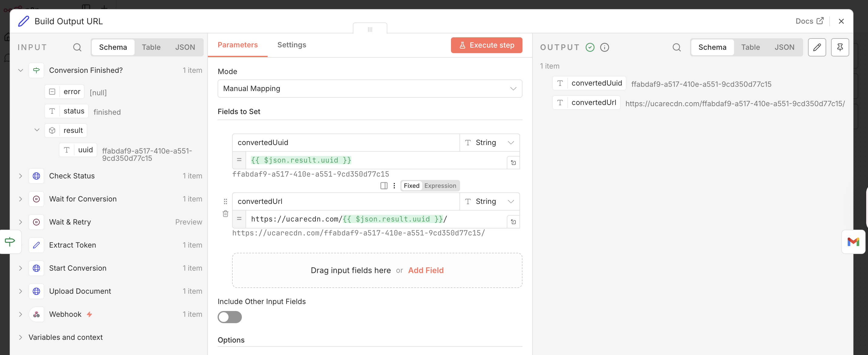Expand the Upload Document node
868x355 pixels.
click(21, 291)
